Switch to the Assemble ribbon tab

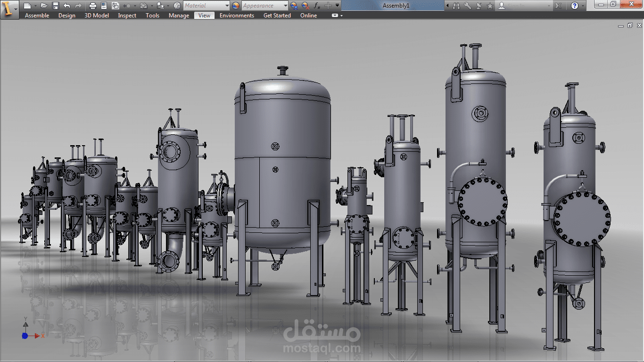click(37, 16)
